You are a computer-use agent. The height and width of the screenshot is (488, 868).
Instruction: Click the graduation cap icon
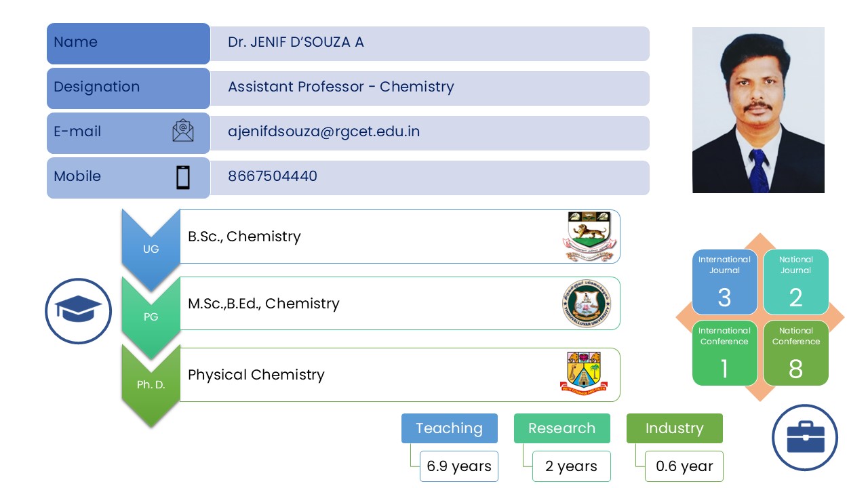(78, 311)
